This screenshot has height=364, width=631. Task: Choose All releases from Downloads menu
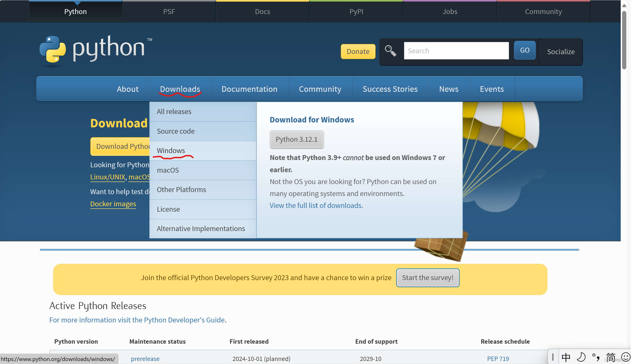click(x=203, y=111)
